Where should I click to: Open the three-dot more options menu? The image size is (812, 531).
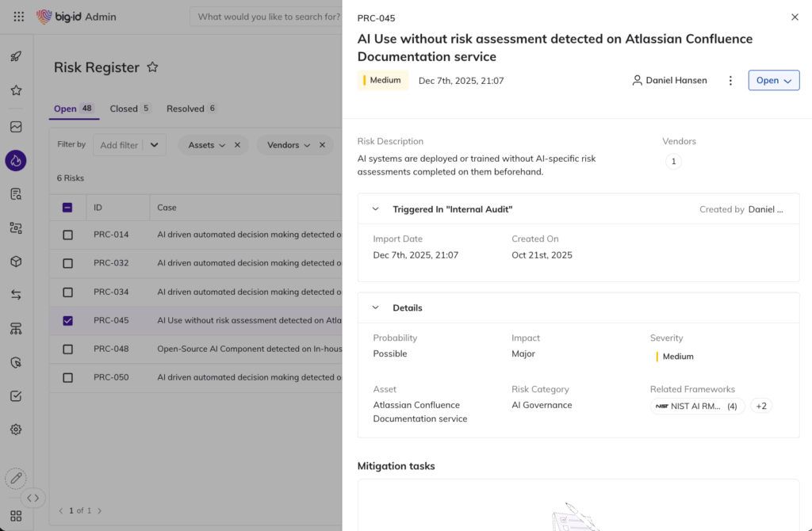730,80
